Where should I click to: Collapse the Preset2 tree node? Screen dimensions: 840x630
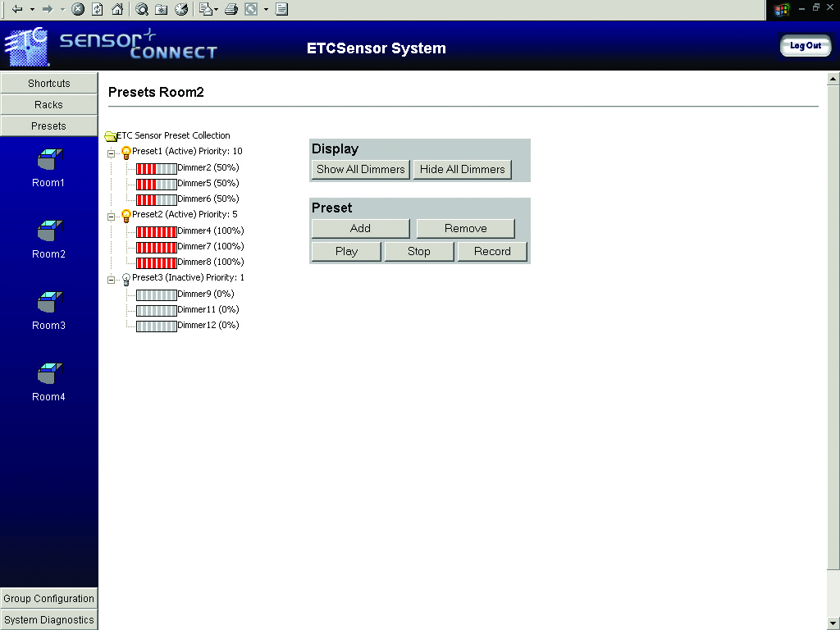(x=111, y=217)
